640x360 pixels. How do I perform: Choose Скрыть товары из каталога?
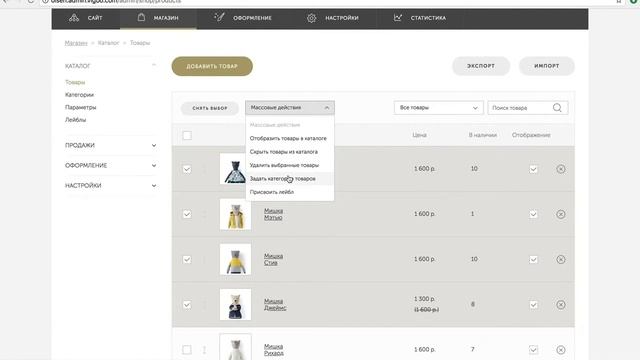click(x=284, y=152)
